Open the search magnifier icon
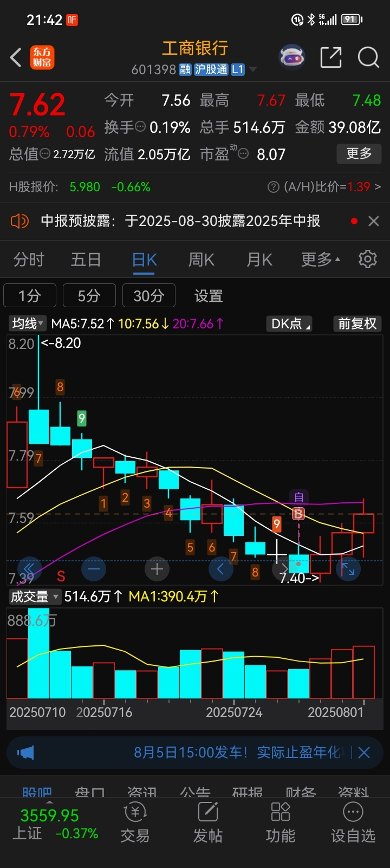Viewport: 390px width, 868px height. [x=368, y=57]
